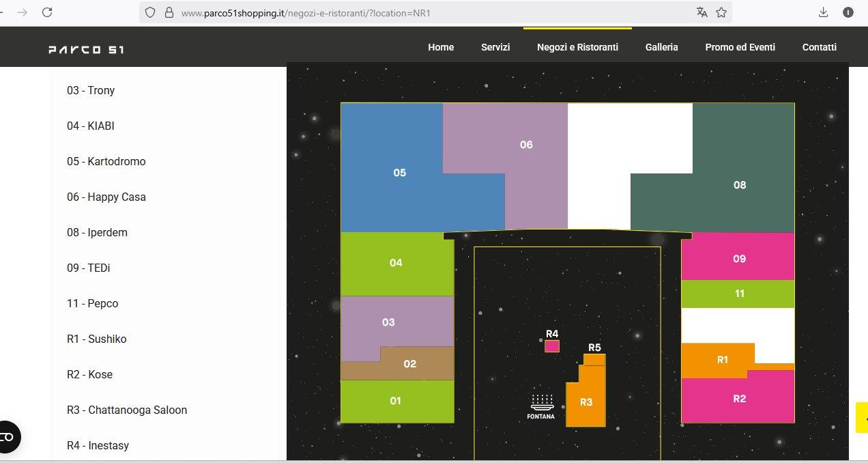Click the browser reload icon
The height and width of the screenshot is (463, 868).
pos(47,12)
